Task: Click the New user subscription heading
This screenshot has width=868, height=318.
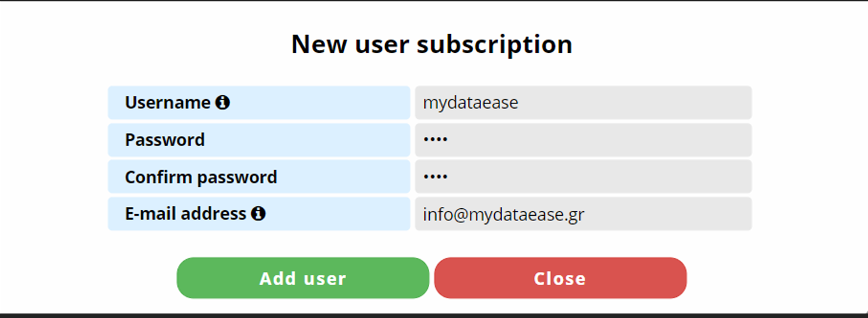Action: (432, 44)
